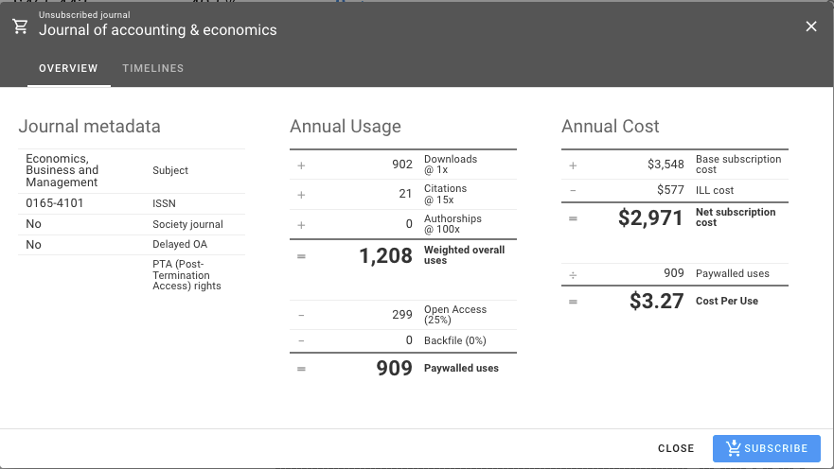Click the base subscription cost $3,548
This screenshot has height=470, width=835.
click(x=666, y=164)
